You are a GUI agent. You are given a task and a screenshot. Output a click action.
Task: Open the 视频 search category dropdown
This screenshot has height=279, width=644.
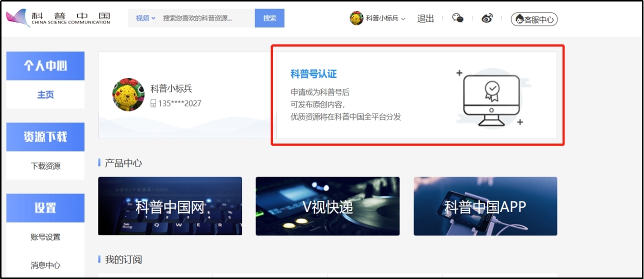[x=145, y=18]
